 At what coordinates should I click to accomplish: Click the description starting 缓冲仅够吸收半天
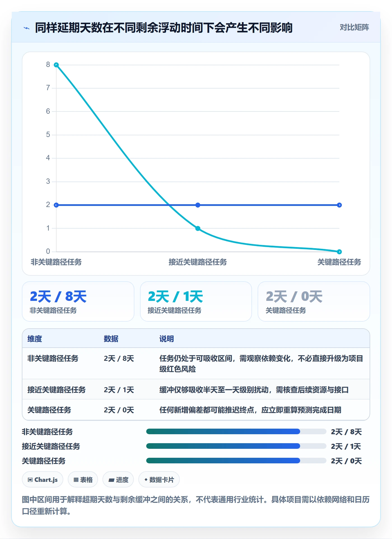coord(254,390)
